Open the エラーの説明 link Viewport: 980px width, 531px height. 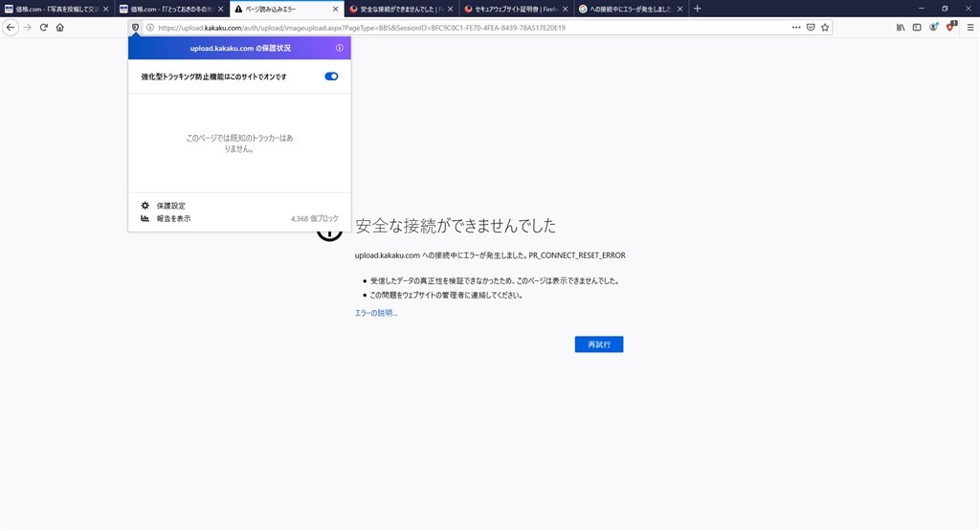(376, 313)
